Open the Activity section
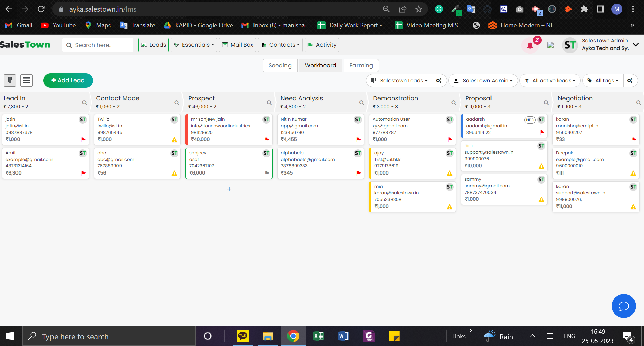Image resolution: width=644 pixels, height=346 pixels. 321,45
